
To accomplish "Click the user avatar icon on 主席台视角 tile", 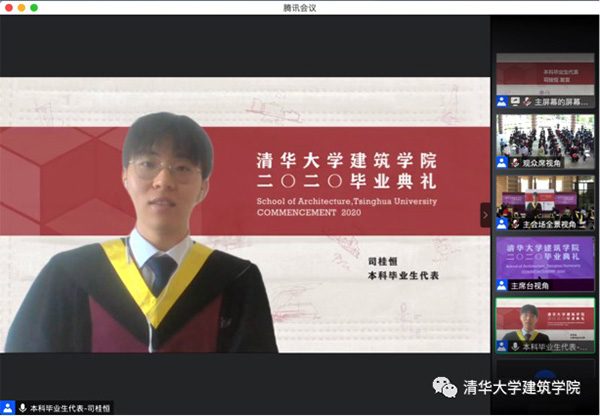I will pos(502,285).
